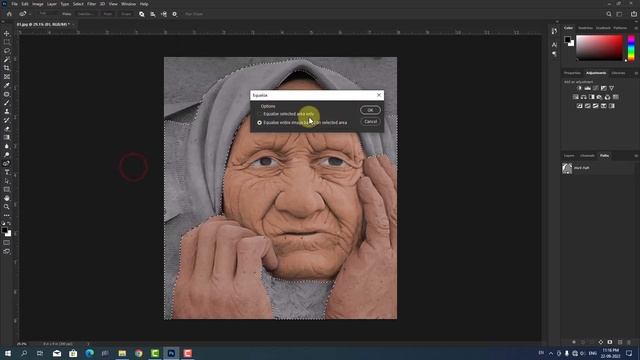Select the Clone Stamp tool
This screenshot has width=640, height=360.
coord(7,111)
